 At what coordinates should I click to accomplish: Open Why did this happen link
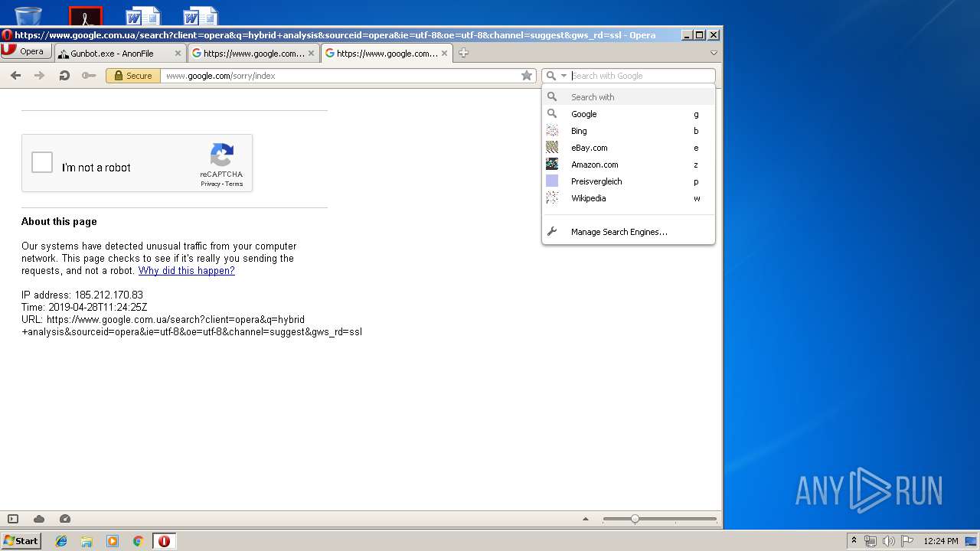pos(187,271)
